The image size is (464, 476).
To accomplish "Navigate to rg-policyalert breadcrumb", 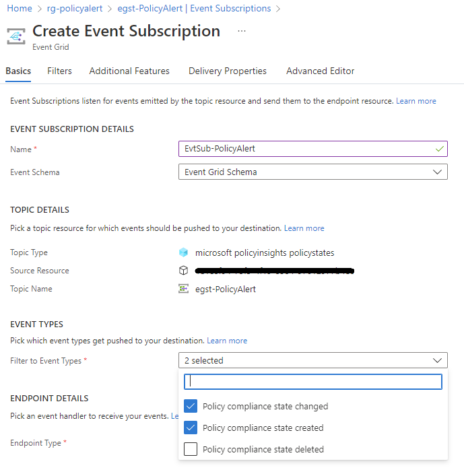I will pos(75,8).
